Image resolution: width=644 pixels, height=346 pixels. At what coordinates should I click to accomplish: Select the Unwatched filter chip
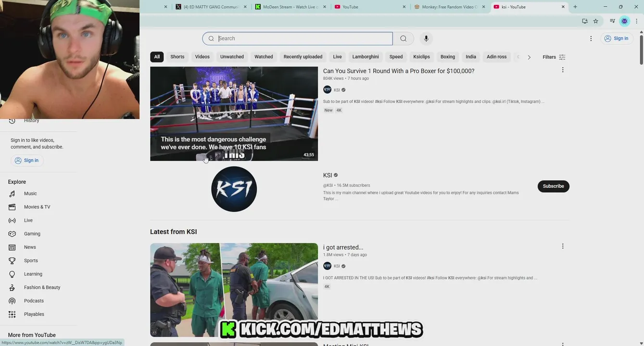[x=232, y=57]
